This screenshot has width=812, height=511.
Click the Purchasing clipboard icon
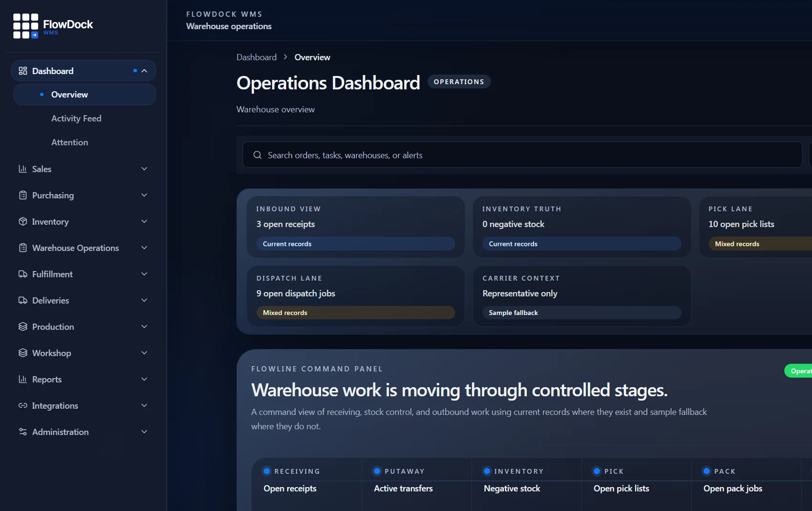(x=22, y=195)
